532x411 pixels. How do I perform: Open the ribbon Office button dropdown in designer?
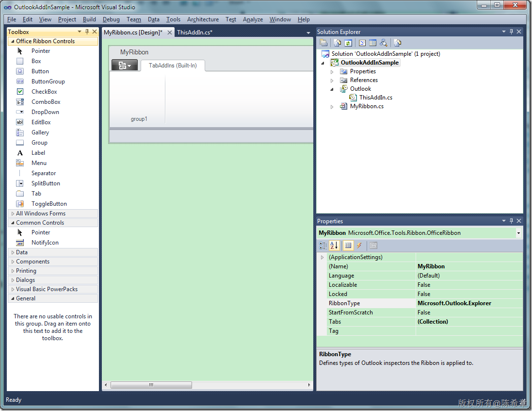tap(125, 65)
